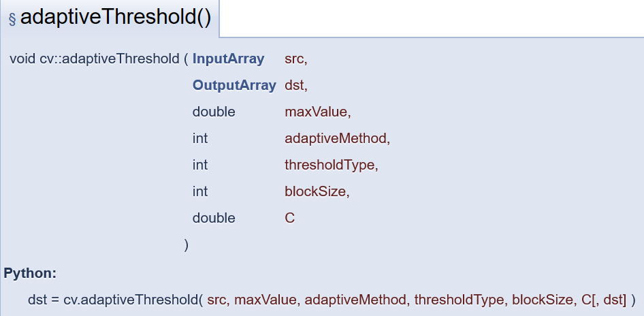Click the closing parenthesis of signature
644x316 pixels.
coord(186,245)
